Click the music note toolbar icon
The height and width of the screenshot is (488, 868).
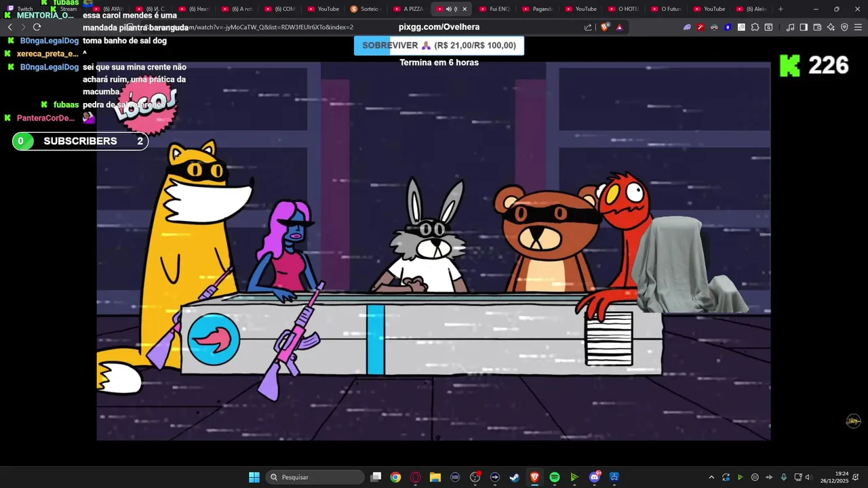point(790,27)
